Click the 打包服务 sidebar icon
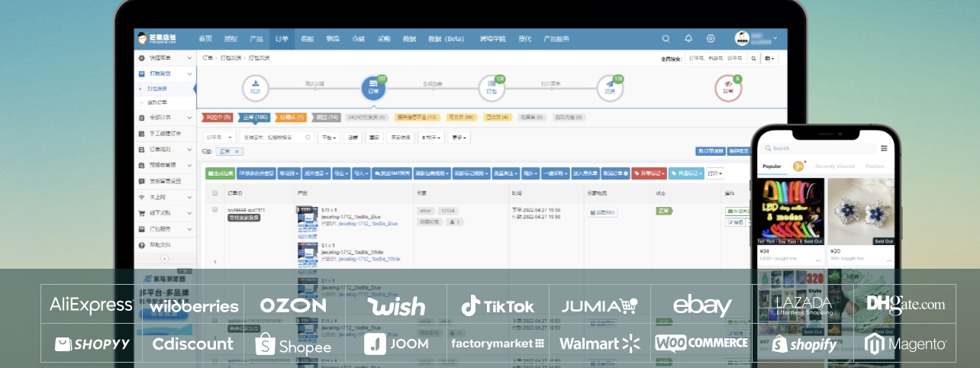 [x=142, y=229]
